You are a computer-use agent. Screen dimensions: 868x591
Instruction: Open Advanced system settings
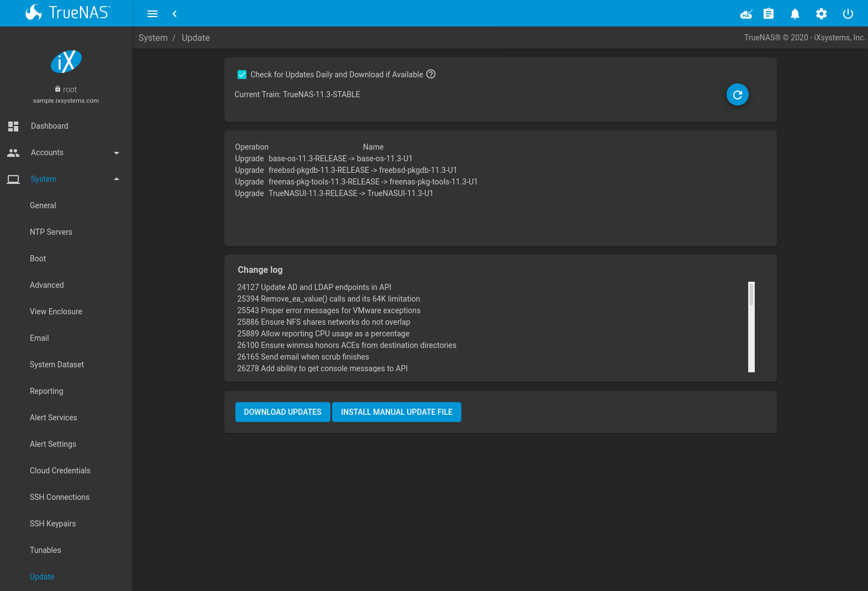47,285
